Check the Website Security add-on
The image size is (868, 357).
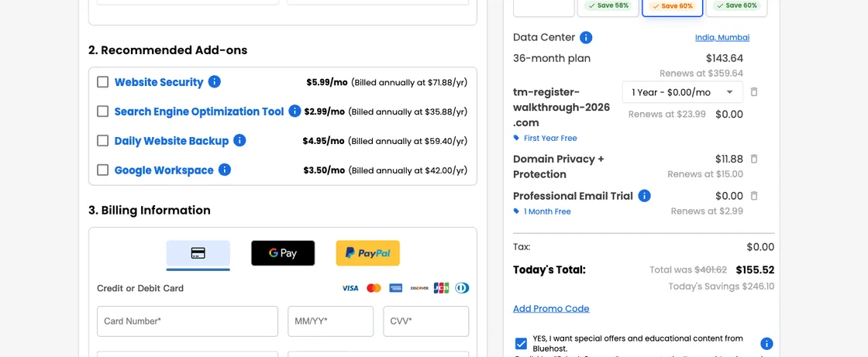[x=102, y=82]
